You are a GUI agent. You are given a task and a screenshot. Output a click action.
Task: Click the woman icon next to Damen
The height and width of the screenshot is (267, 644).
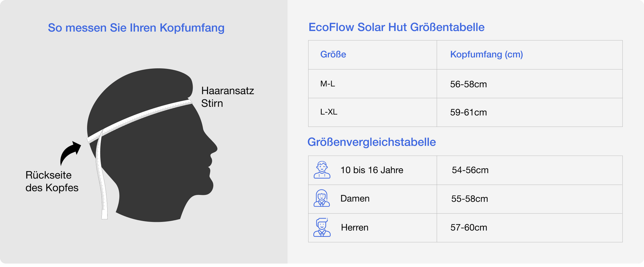322,198
